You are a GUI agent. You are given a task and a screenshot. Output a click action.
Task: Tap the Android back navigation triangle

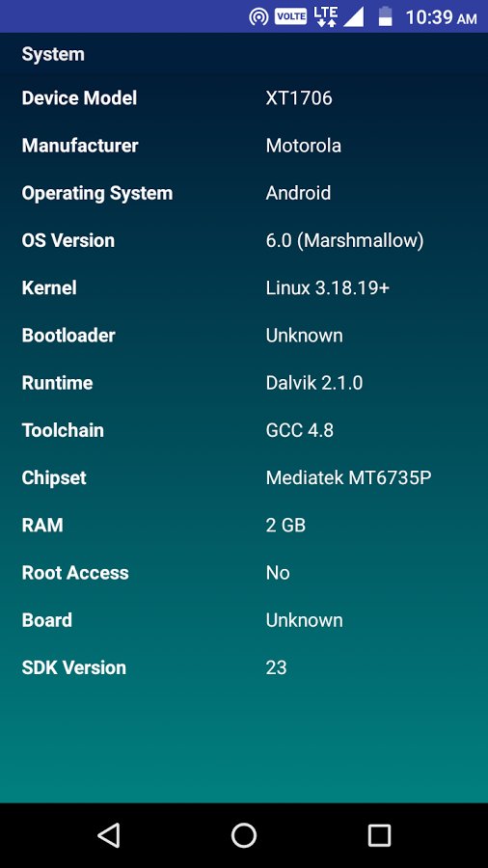(x=108, y=835)
